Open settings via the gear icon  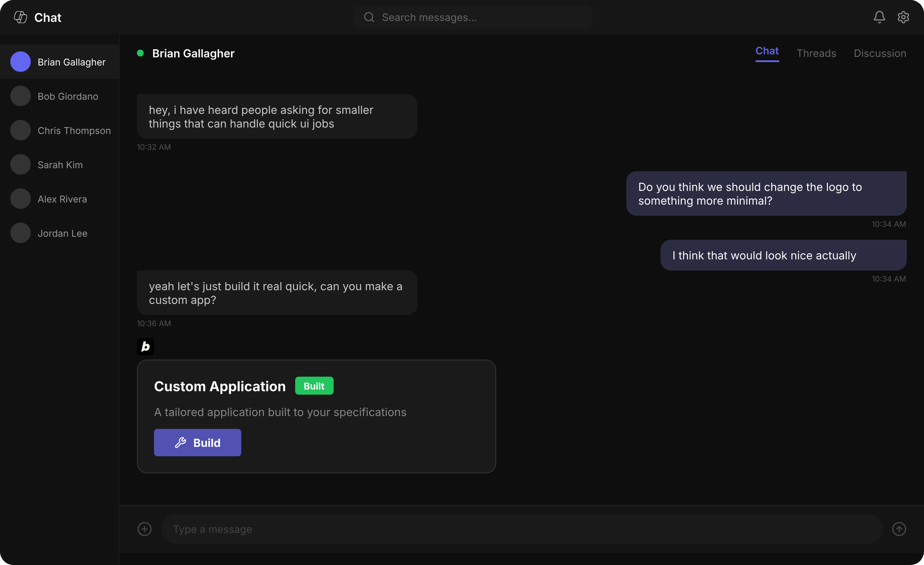click(x=903, y=17)
